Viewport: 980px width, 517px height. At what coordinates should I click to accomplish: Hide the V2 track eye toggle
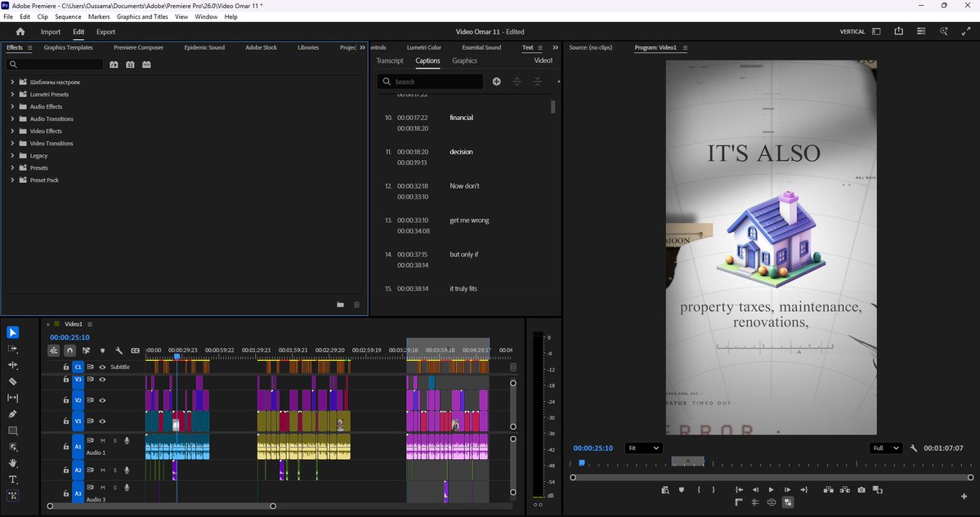[102, 400]
